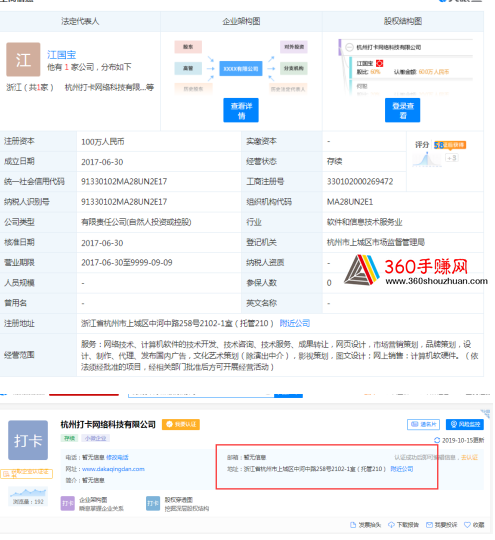The height and width of the screenshot is (540, 495).
Task: Click the 杭州打卡网络科技有限... company under 浙江
Action: tap(109, 87)
